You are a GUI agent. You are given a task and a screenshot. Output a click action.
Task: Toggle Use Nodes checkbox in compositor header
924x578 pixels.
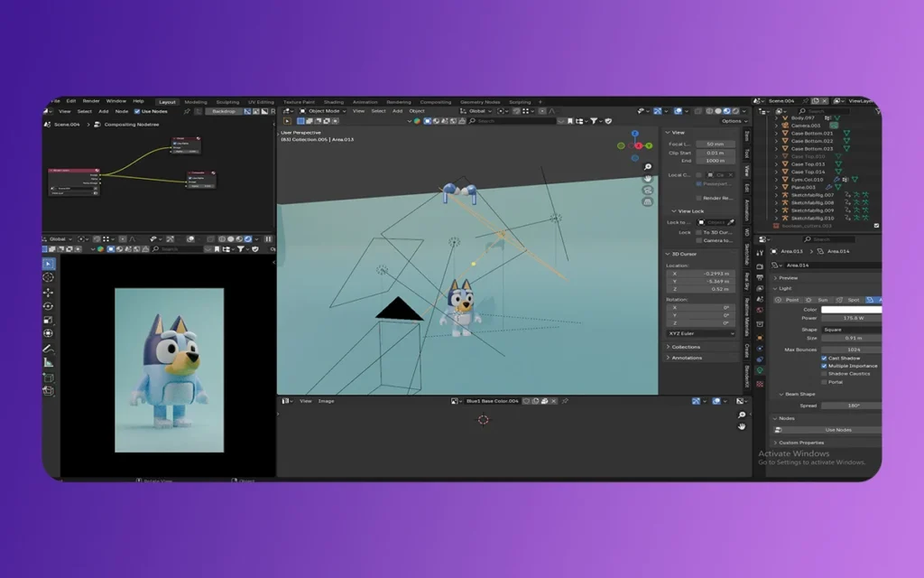pyautogui.click(x=137, y=111)
